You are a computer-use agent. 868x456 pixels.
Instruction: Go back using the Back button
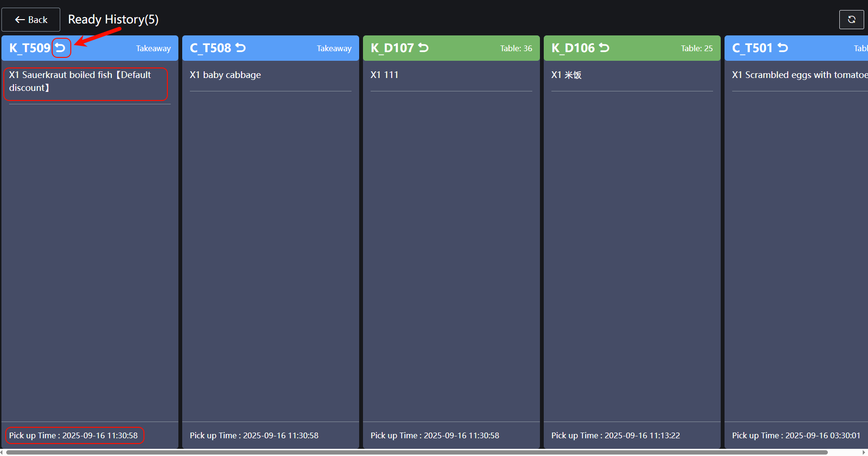(x=31, y=20)
